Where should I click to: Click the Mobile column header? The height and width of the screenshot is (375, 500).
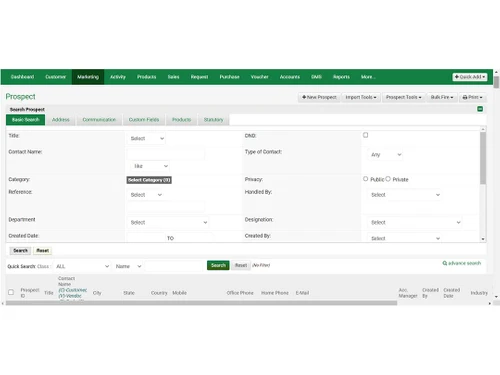click(x=179, y=293)
